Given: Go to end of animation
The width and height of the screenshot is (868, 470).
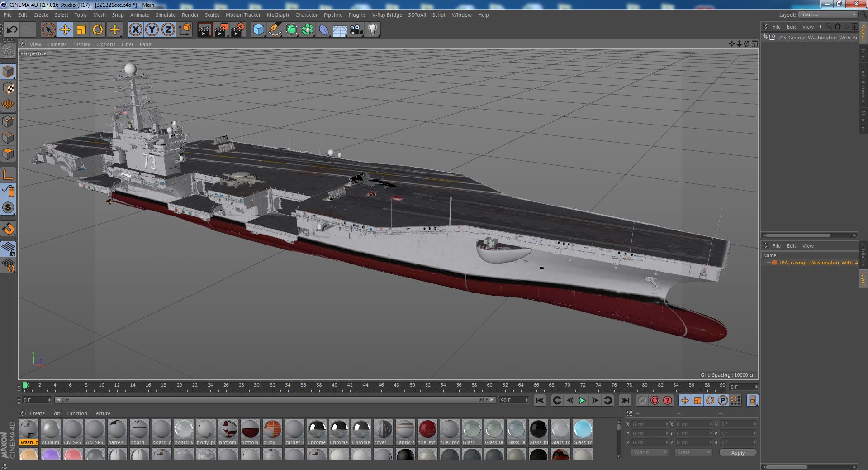Looking at the screenshot, I should tap(625, 400).
